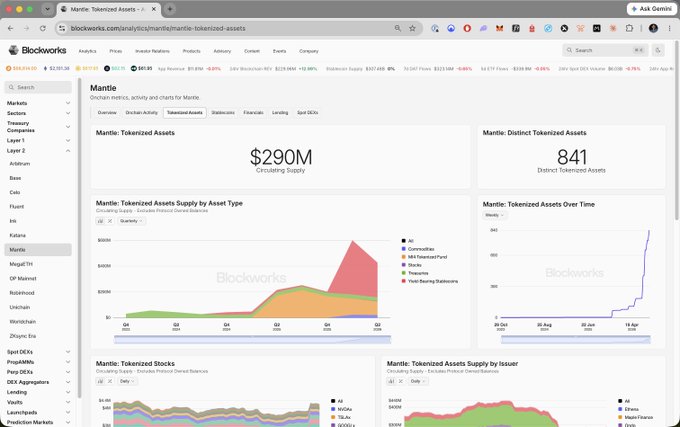The width and height of the screenshot is (680, 427).
Task: Open the Chrome profile avatar
Action: click(x=654, y=28)
